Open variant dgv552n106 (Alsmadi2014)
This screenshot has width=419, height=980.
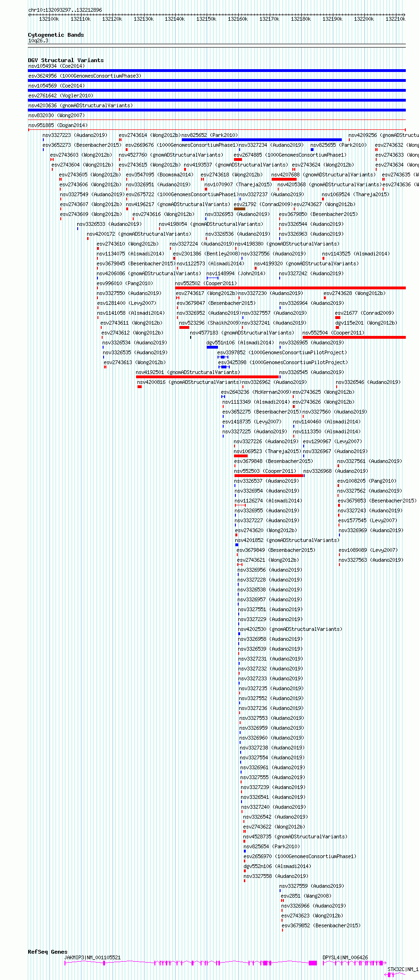click(277, 866)
